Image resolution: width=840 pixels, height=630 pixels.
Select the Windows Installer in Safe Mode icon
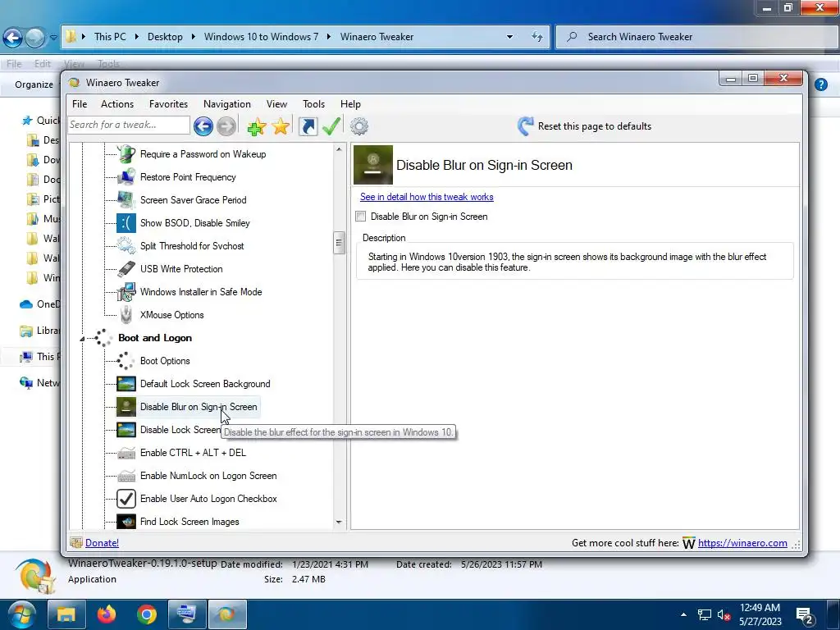[x=126, y=292]
